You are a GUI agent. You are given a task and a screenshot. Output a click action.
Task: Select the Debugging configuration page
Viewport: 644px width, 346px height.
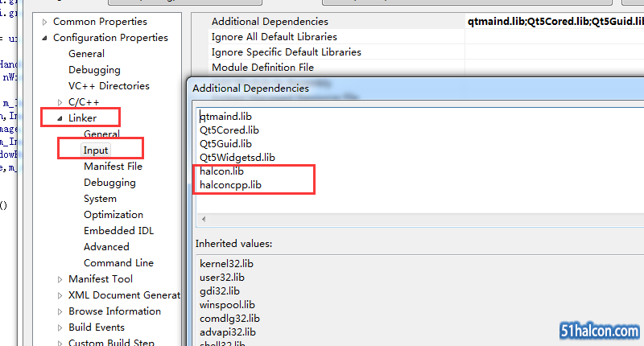click(94, 70)
